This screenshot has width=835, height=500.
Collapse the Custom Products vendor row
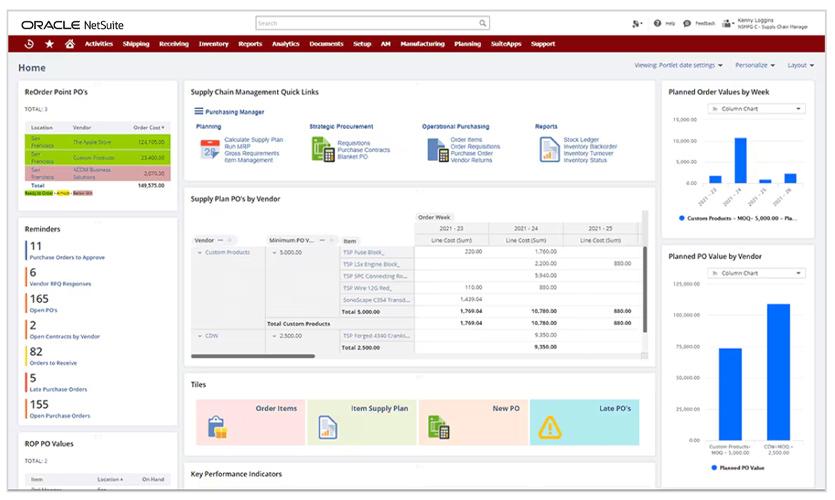(200, 252)
